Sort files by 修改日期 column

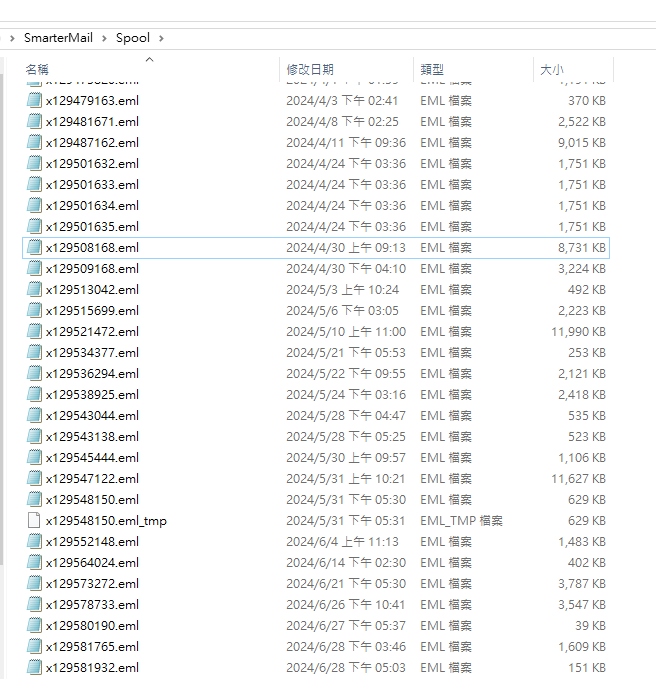pos(310,70)
